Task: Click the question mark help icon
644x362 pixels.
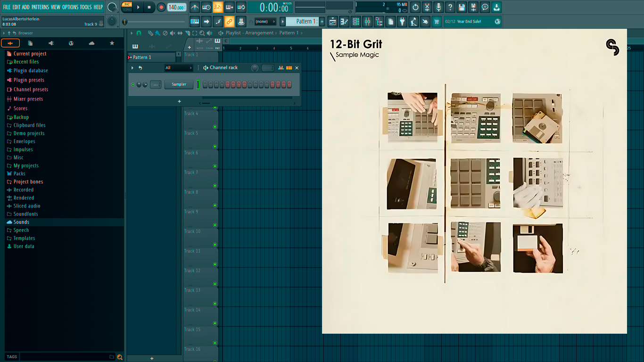Action: pyautogui.click(x=450, y=7)
